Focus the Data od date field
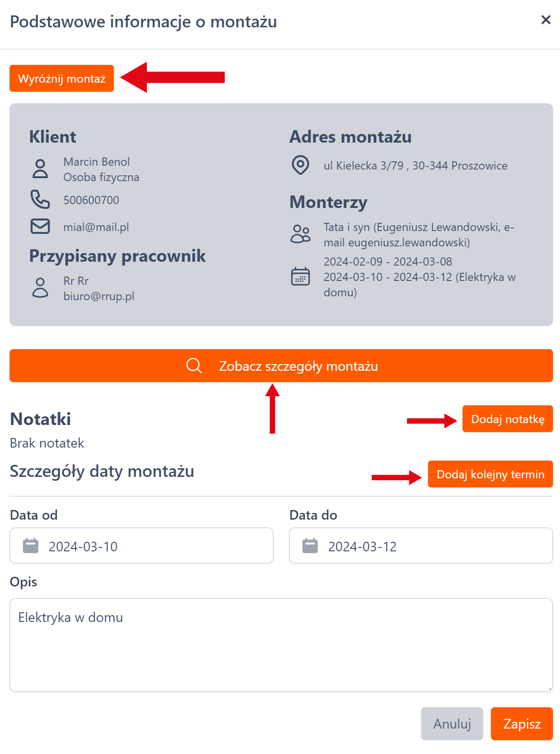 (x=154, y=546)
